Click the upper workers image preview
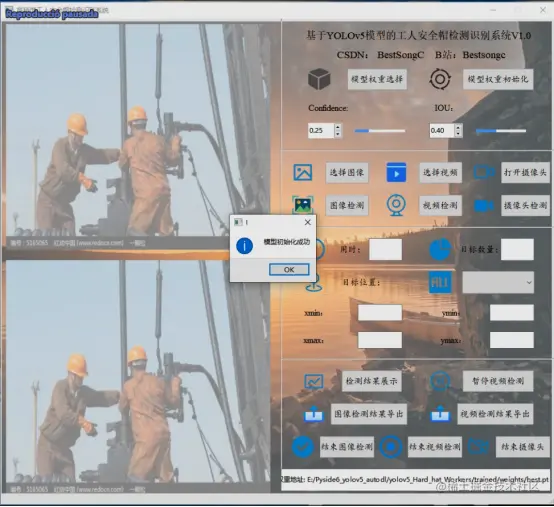The height and width of the screenshot is (507, 554). pos(138,136)
